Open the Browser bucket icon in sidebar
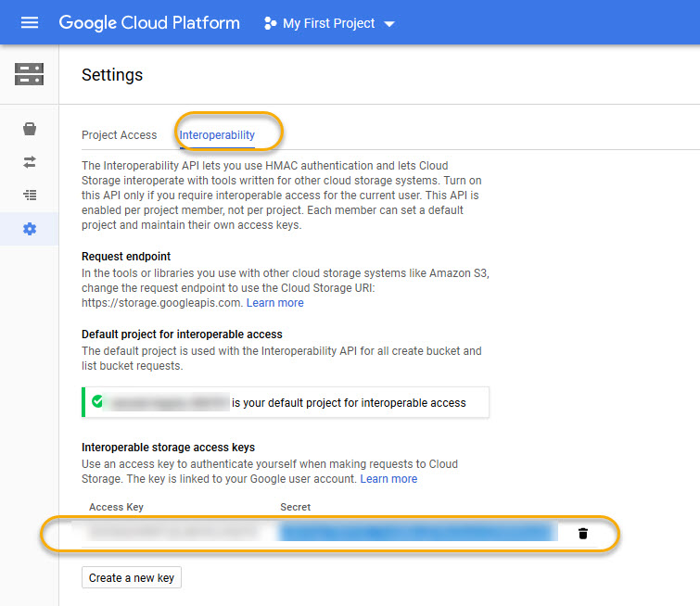 [30, 129]
